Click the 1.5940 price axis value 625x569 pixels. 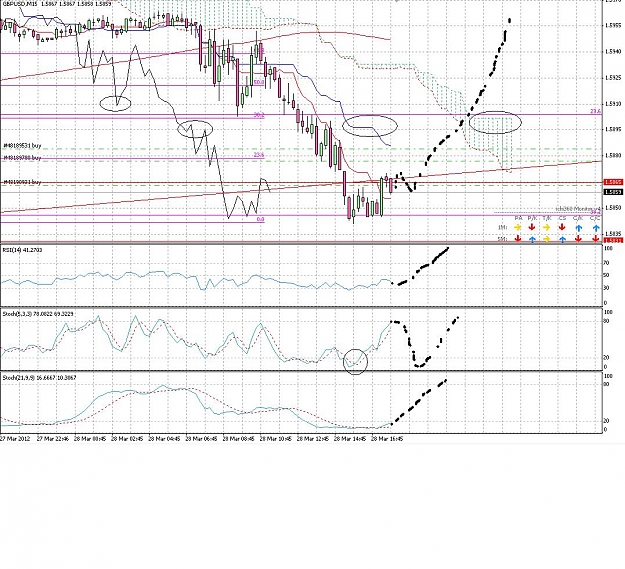(x=613, y=52)
